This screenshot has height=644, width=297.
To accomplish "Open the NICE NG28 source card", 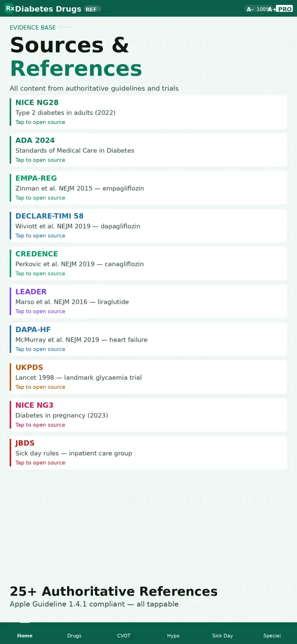I will (148, 112).
